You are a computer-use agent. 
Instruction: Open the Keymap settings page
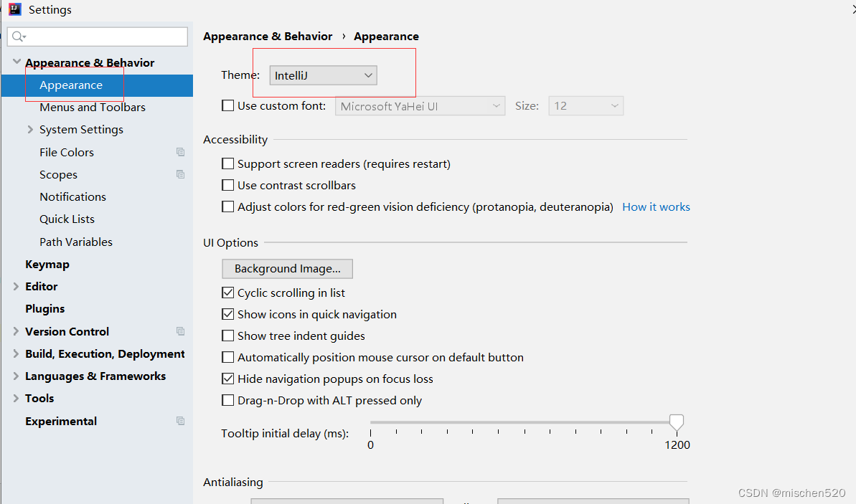pos(47,264)
